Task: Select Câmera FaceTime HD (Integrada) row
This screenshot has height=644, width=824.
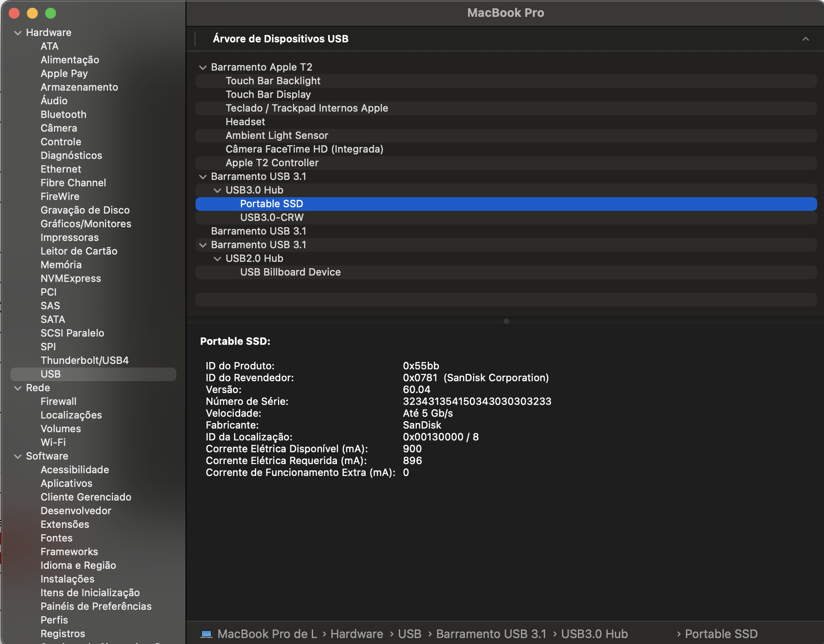Action: click(x=506, y=149)
